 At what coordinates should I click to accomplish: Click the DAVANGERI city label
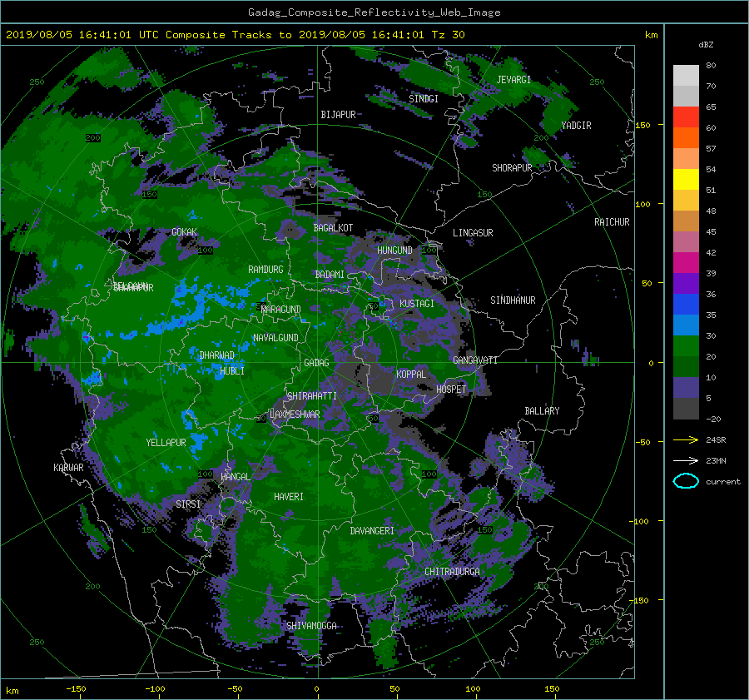point(372,531)
